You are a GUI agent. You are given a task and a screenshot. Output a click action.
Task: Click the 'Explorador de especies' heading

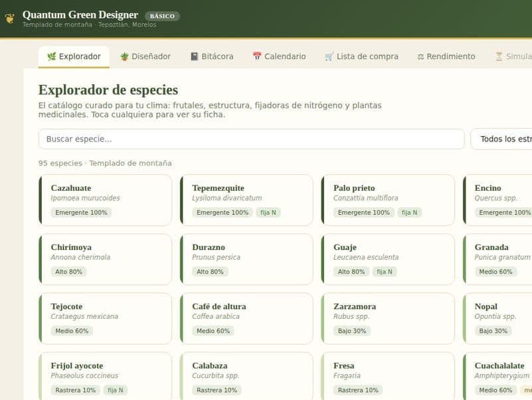pyautogui.click(x=108, y=90)
